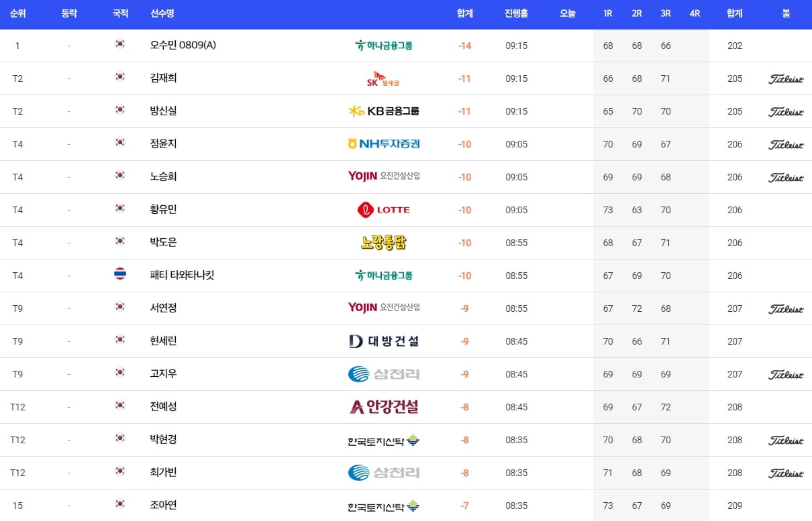Image resolution: width=812 pixels, height=521 pixels.
Task: Click the SK텔레콤 sponsor logo
Action: tap(383, 78)
